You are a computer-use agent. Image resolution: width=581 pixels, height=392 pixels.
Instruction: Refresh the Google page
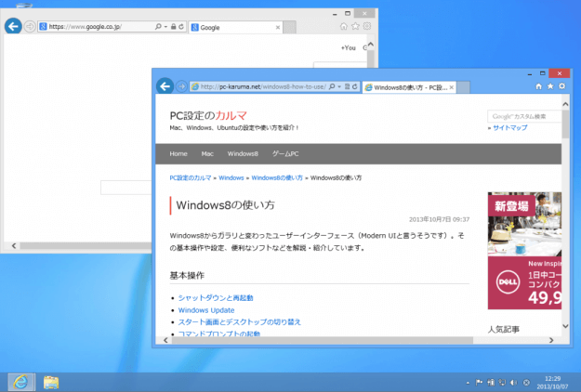pyautogui.click(x=181, y=27)
